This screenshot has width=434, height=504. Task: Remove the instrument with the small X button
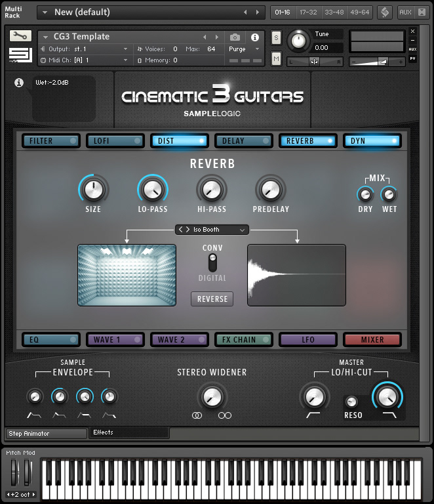412,31
